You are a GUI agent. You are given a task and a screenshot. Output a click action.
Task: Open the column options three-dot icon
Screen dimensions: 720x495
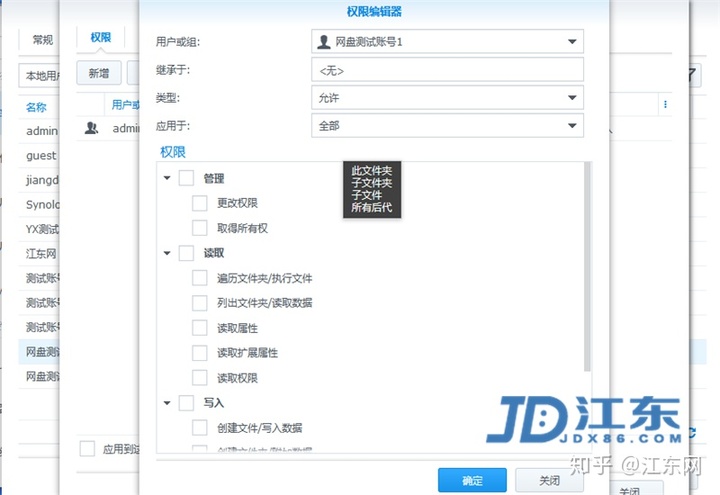coord(665,105)
